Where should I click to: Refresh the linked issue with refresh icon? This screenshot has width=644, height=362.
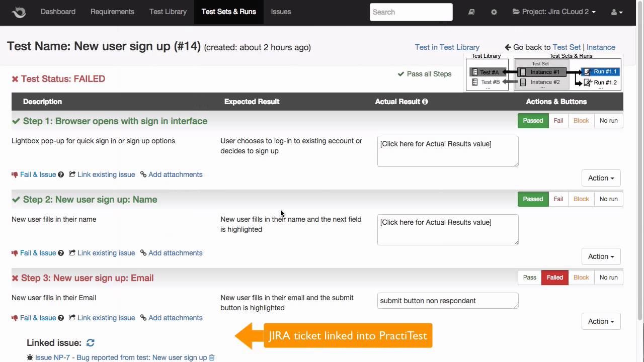tap(91, 343)
